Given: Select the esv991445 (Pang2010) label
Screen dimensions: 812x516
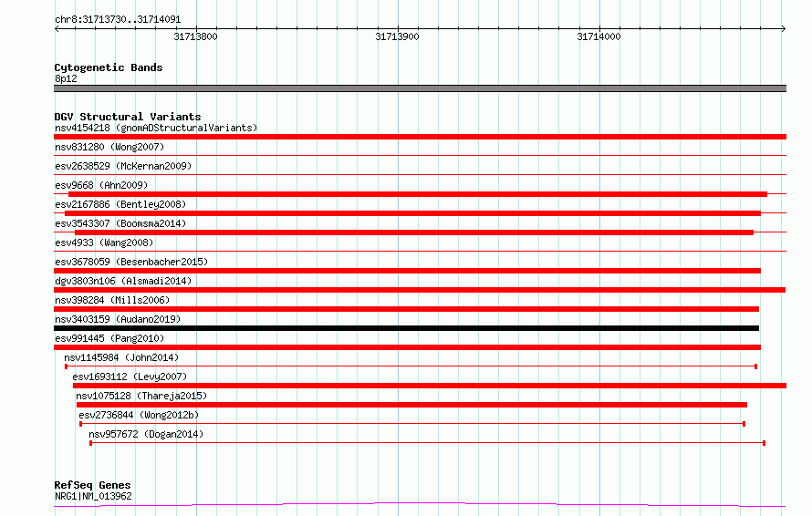Looking at the screenshot, I should (109, 338).
